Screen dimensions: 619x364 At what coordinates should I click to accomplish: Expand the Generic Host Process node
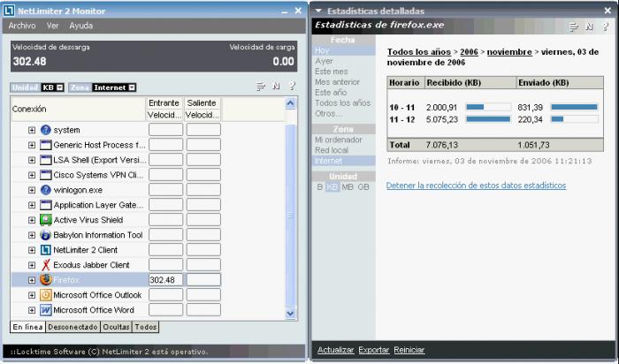pos(32,145)
